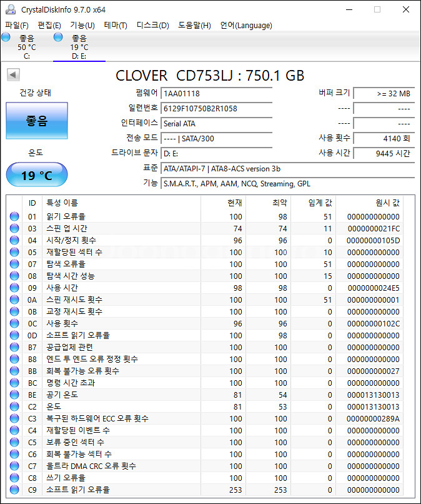
Task: Click status circle icon for ID 01 읽기 오류율
Action: click(x=14, y=216)
